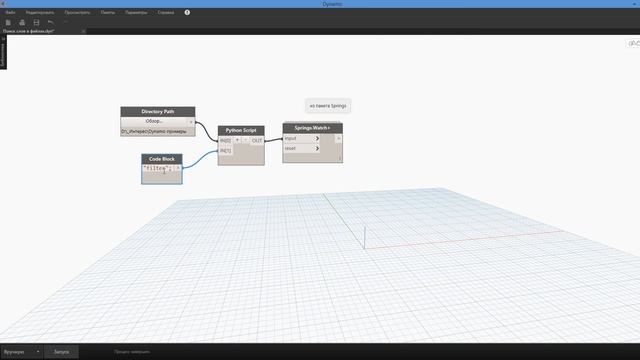
Task: Click the New file toolbar icon
Action: pyautogui.click(x=8, y=22)
